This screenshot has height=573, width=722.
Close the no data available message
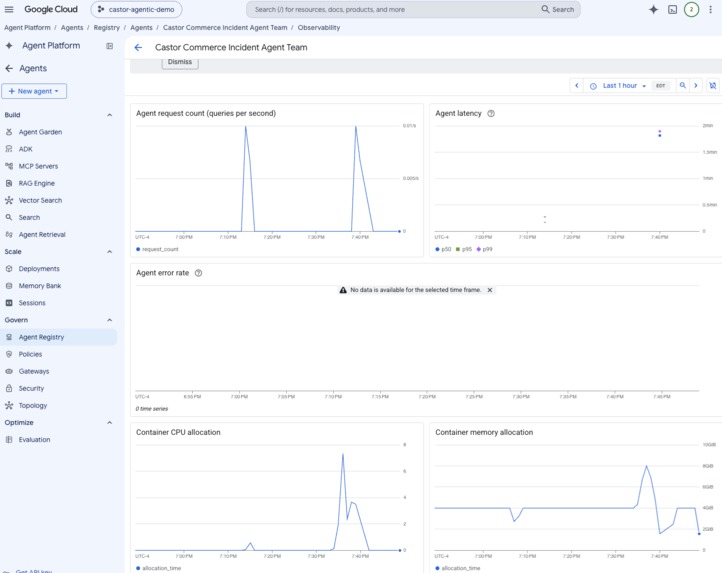[x=490, y=290]
